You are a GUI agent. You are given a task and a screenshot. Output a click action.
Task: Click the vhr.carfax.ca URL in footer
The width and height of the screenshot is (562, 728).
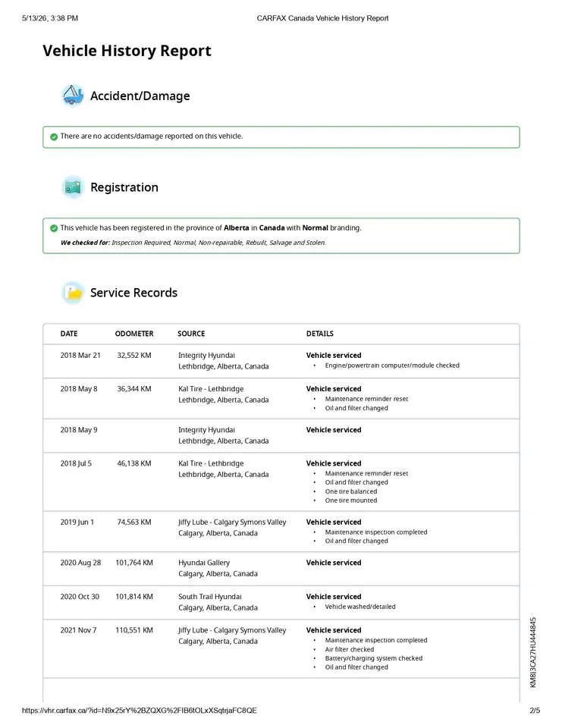point(140,711)
